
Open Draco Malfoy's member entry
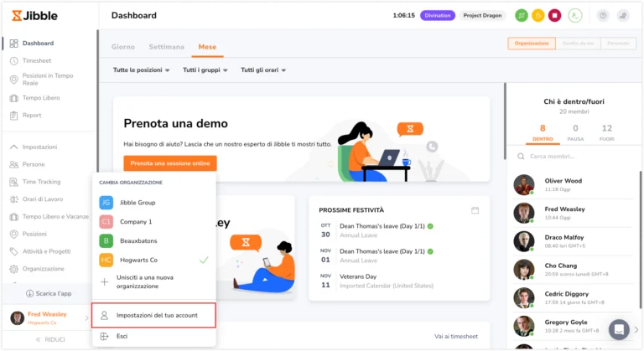pyautogui.click(x=574, y=241)
